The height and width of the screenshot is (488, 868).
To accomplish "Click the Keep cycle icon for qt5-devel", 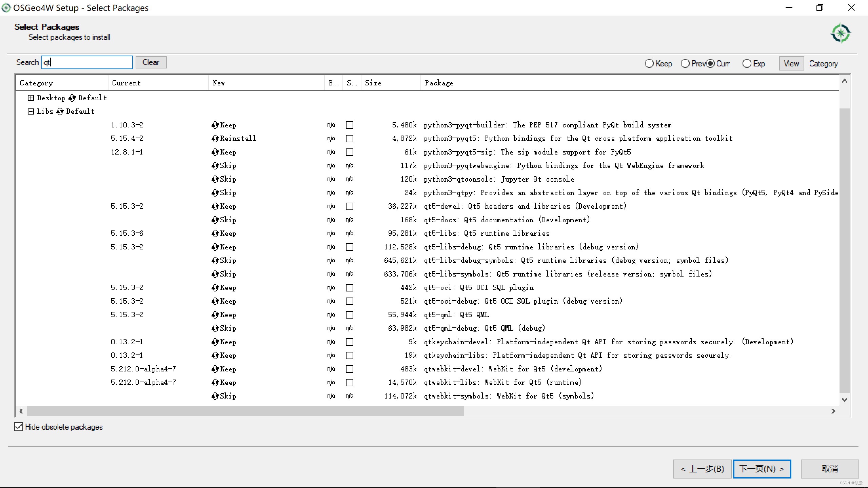I will click(215, 206).
